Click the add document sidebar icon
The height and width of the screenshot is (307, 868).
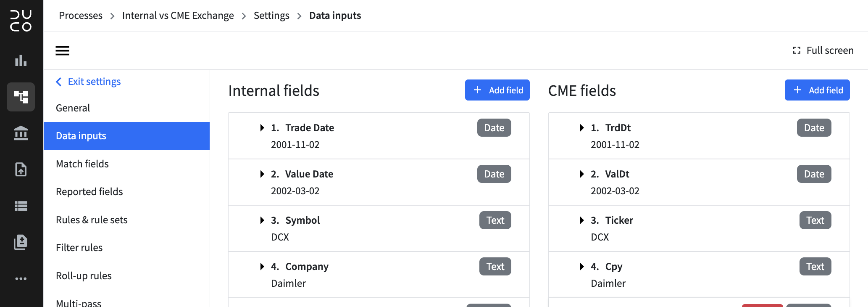[21, 242]
